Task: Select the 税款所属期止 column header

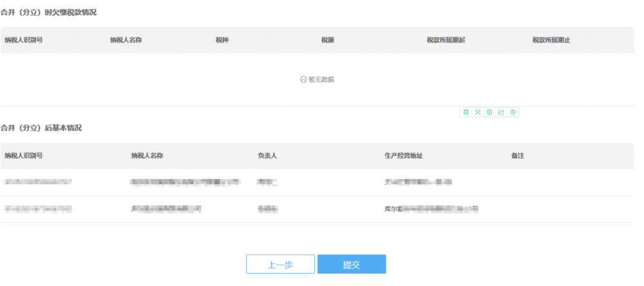Action: pos(551,40)
